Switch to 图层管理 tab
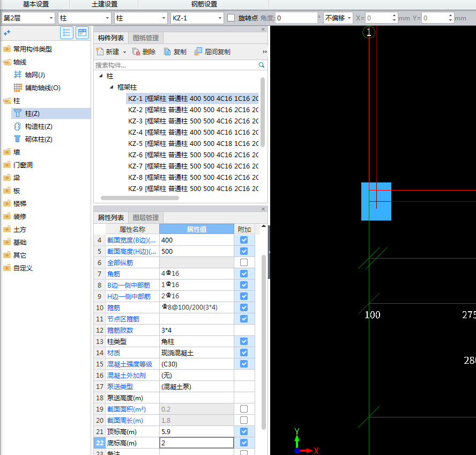The image size is (476, 455). (146, 218)
